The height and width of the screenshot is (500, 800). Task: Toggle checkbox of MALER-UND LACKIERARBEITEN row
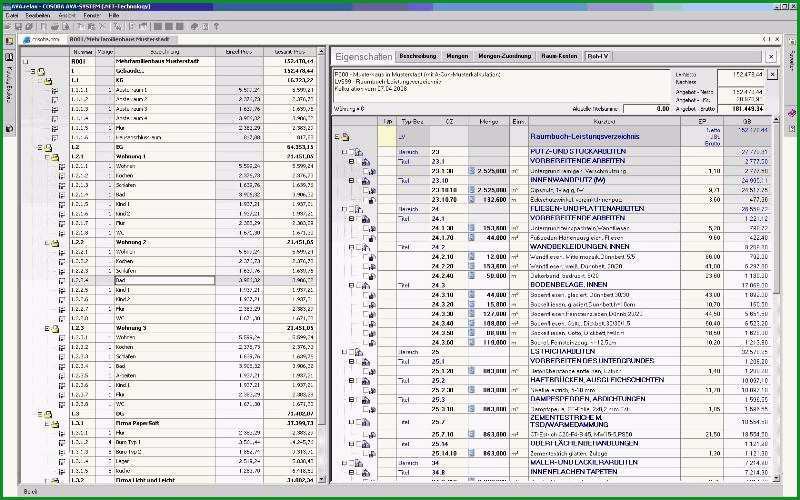352,463
